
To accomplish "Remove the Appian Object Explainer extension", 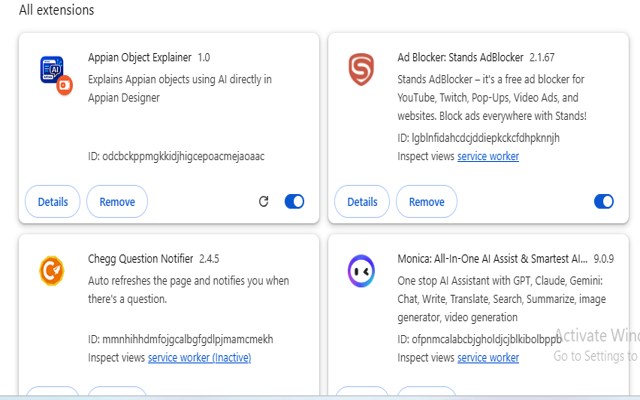I will tap(117, 202).
